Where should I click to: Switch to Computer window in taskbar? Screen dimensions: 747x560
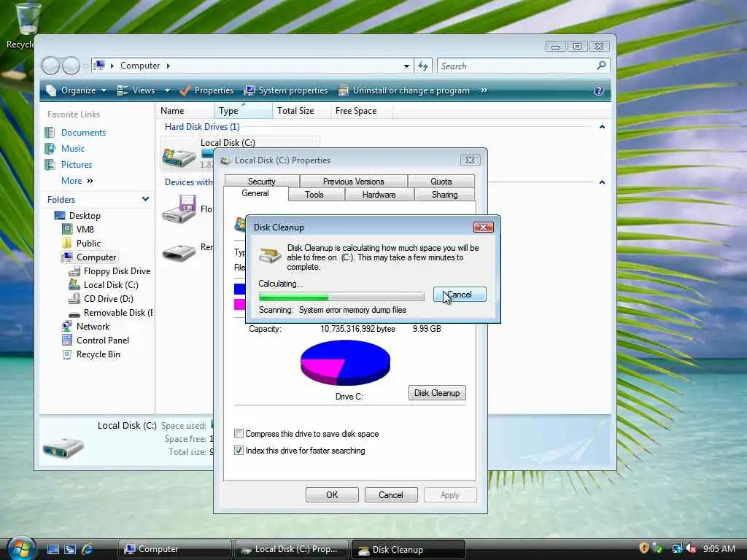coord(175,549)
